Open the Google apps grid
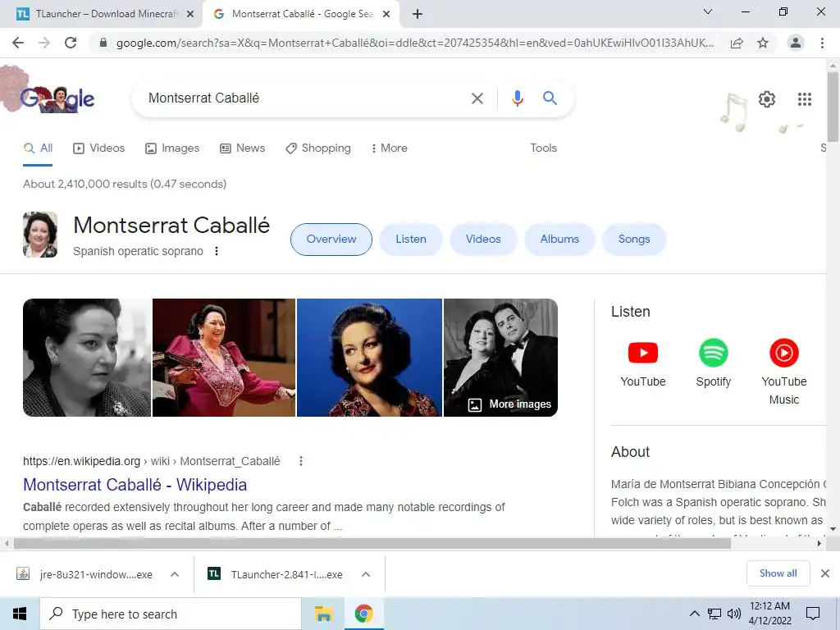 (x=804, y=99)
